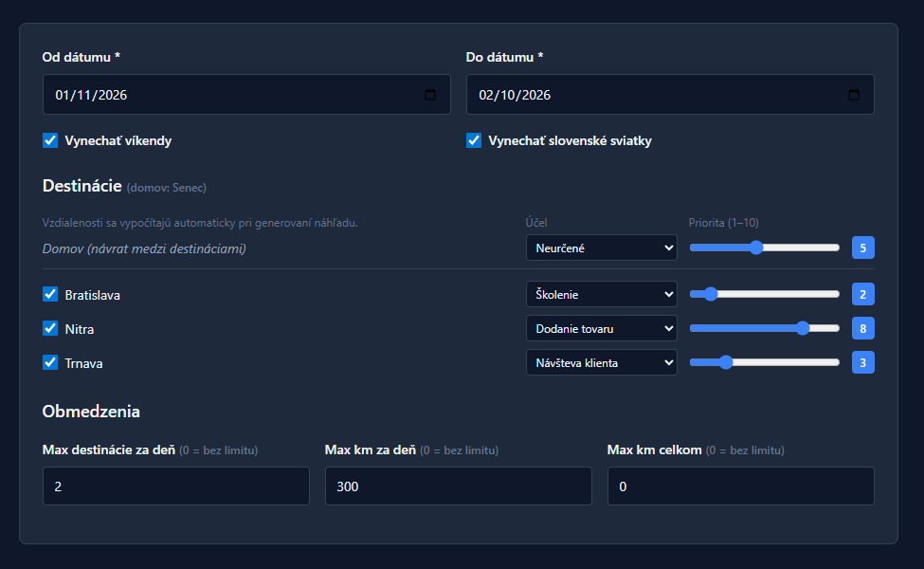
Task: Toggle the Trnava destination checkbox
Action: 51,362
